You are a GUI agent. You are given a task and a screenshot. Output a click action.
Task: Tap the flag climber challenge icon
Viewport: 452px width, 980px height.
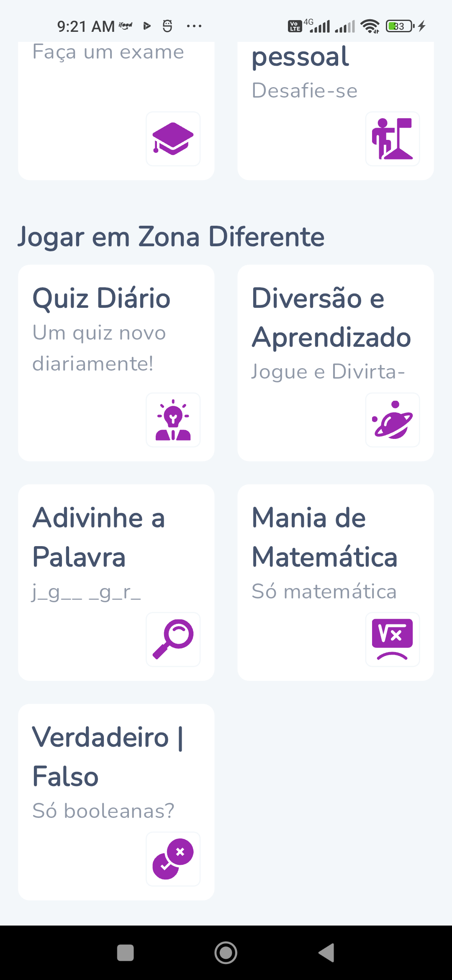(x=392, y=139)
